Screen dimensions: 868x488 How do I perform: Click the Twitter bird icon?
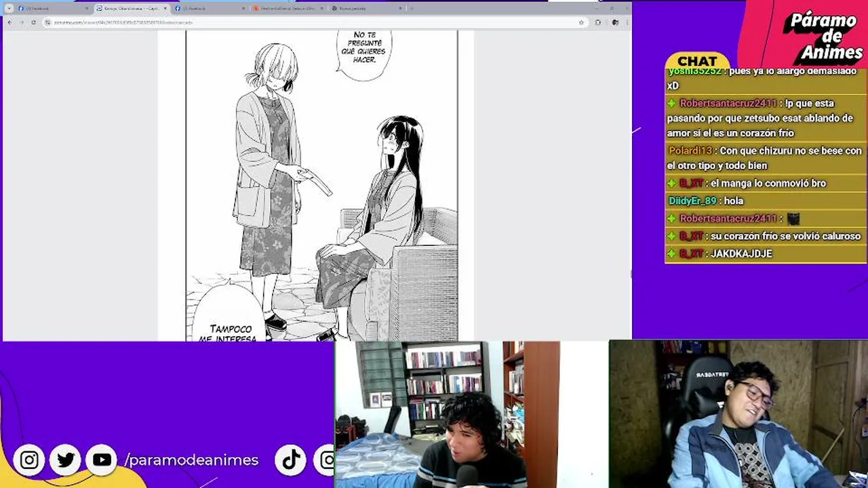(x=66, y=460)
